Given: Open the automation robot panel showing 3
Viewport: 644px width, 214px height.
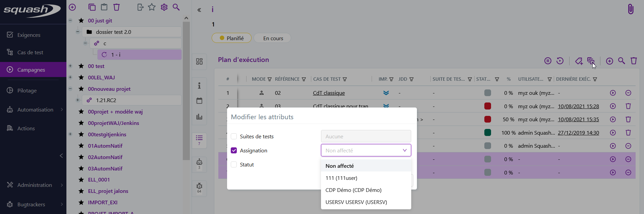Looking at the screenshot, I should point(199,164).
